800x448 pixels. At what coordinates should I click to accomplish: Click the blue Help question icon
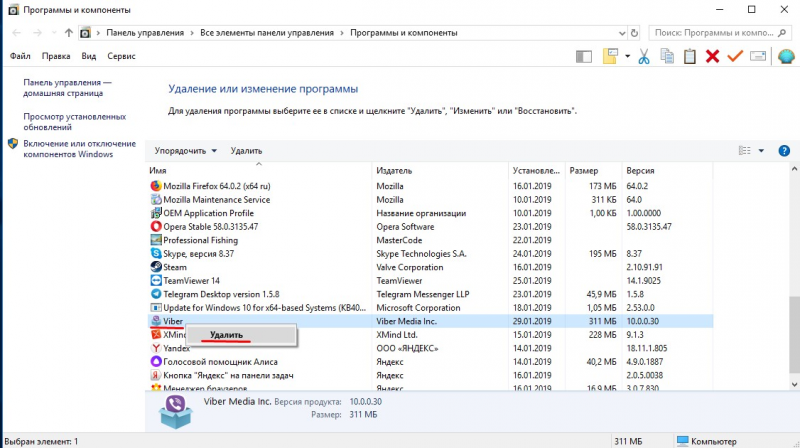[784, 151]
